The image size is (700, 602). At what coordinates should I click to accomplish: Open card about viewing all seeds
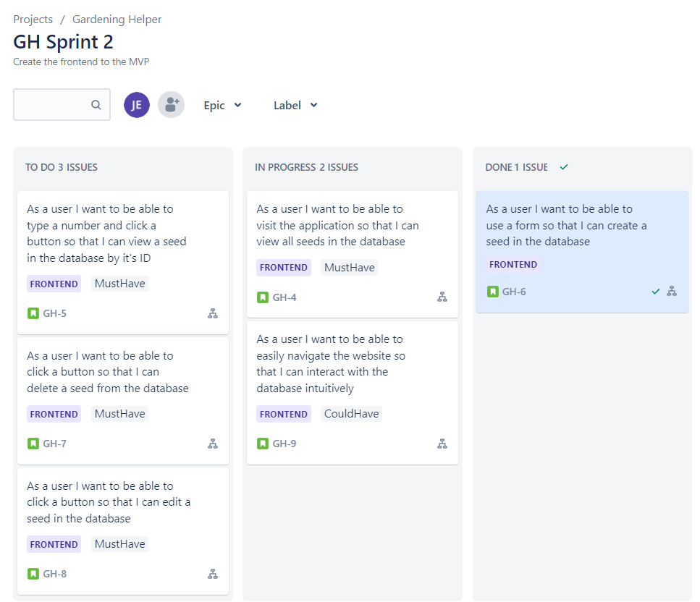(353, 255)
